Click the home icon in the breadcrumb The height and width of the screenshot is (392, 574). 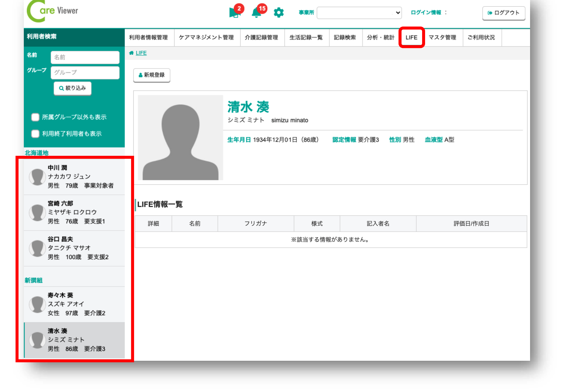pyautogui.click(x=131, y=53)
